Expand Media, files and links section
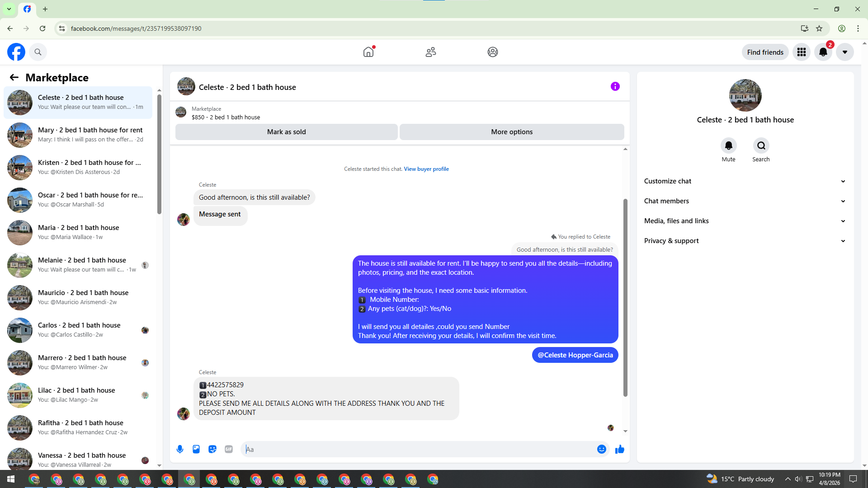Screen dimensions: 868x488 [745, 221]
